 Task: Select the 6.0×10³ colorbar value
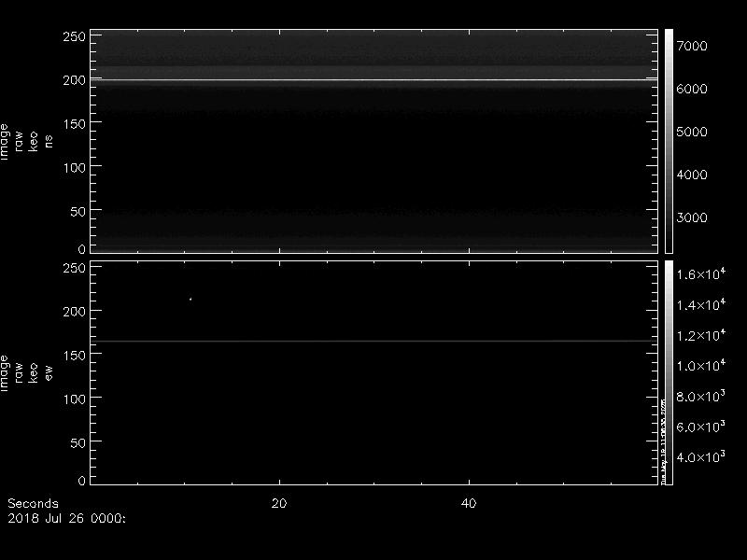(x=701, y=427)
